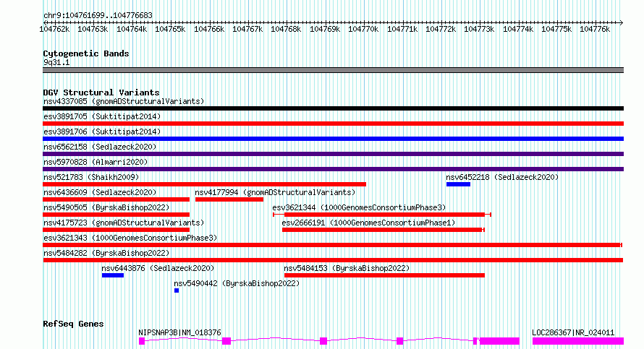Click the red nsv5484153 variant bar
The image size is (644, 349).
(384, 275)
